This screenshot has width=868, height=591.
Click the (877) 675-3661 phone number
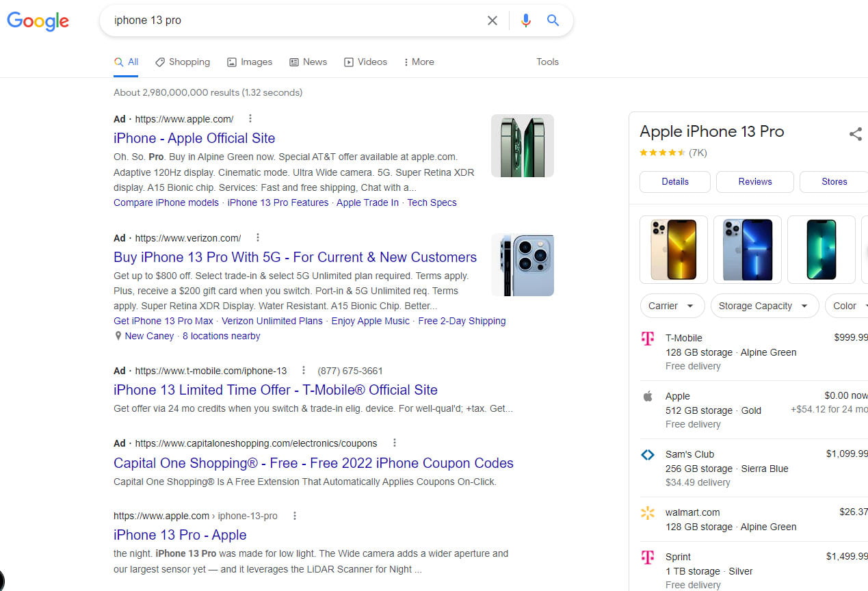pos(350,371)
